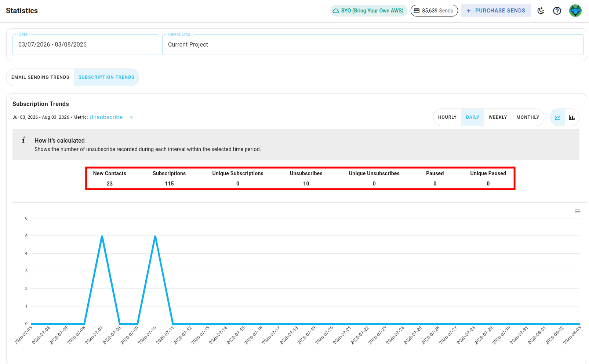This screenshot has height=364, width=589.
Task: Click the Unique Paused label
Action: (x=488, y=173)
